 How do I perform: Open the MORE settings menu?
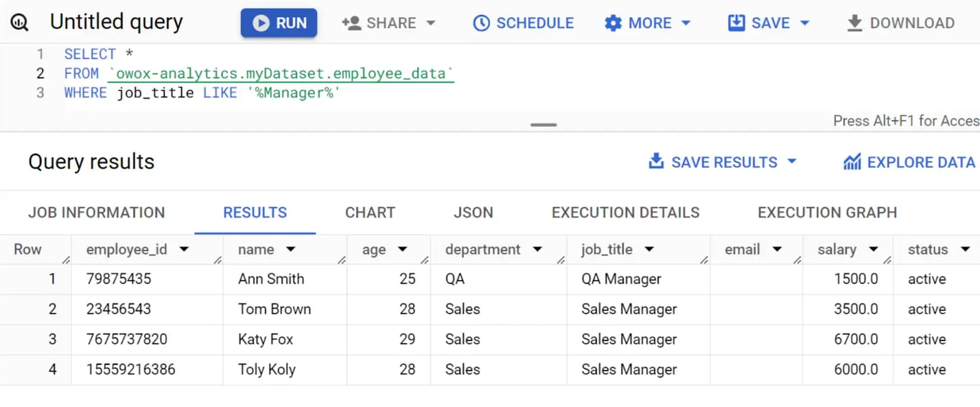[x=647, y=23]
